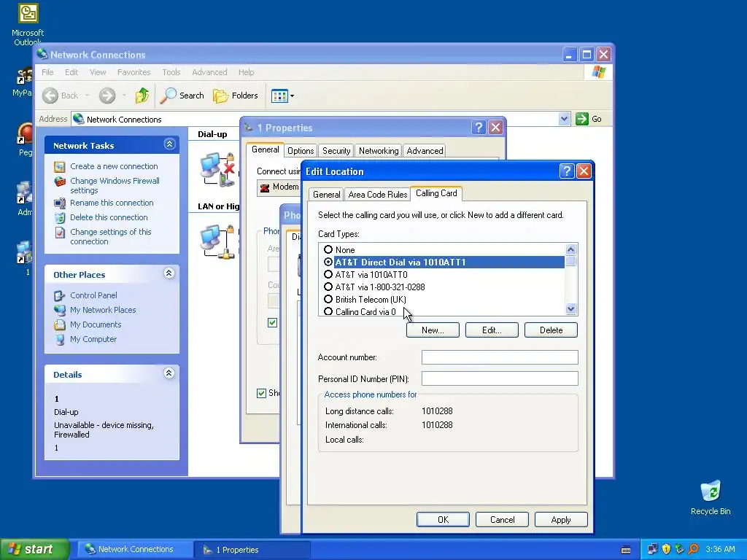Click the Recycle Bin desktop icon
The width and height of the screenshot is (747, 560).
tap(711, 497)
